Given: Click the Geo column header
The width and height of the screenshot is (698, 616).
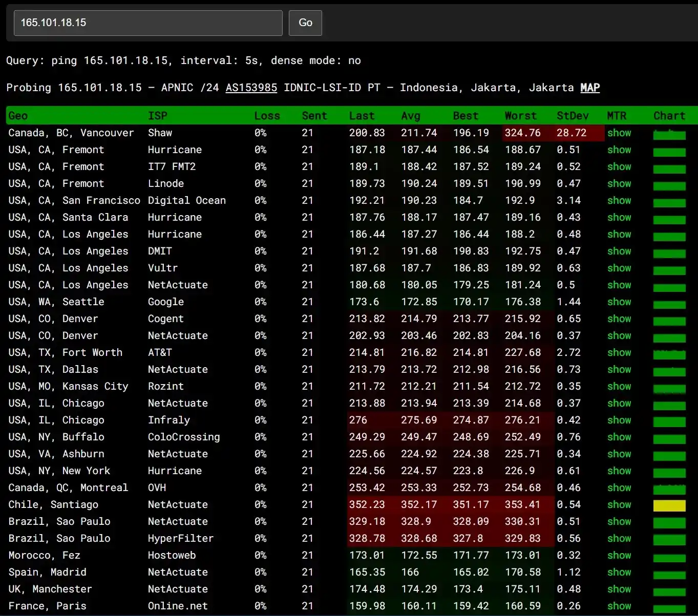Looking at the screenshot, I should [x=18, y=116].
